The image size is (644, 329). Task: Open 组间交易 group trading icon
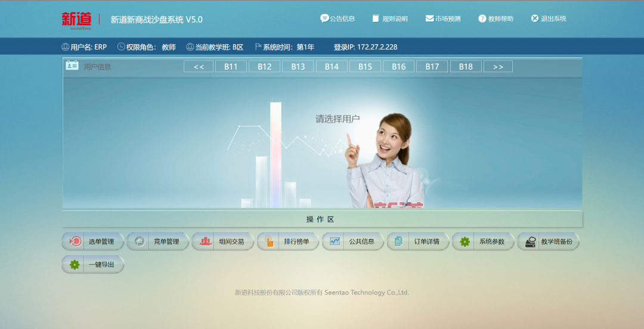(206, 241)
